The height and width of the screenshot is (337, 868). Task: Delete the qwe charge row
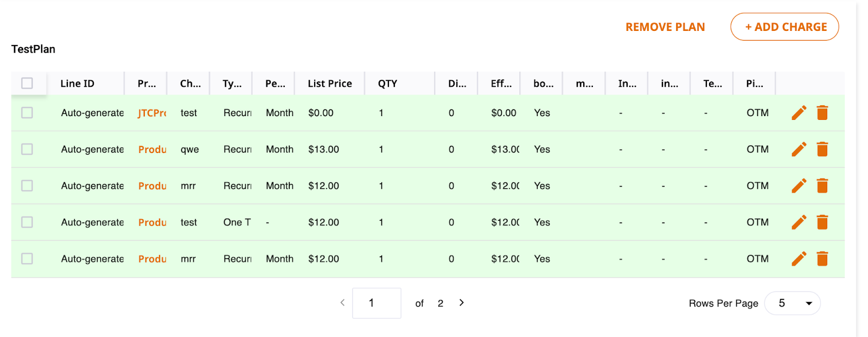point(822,149)
